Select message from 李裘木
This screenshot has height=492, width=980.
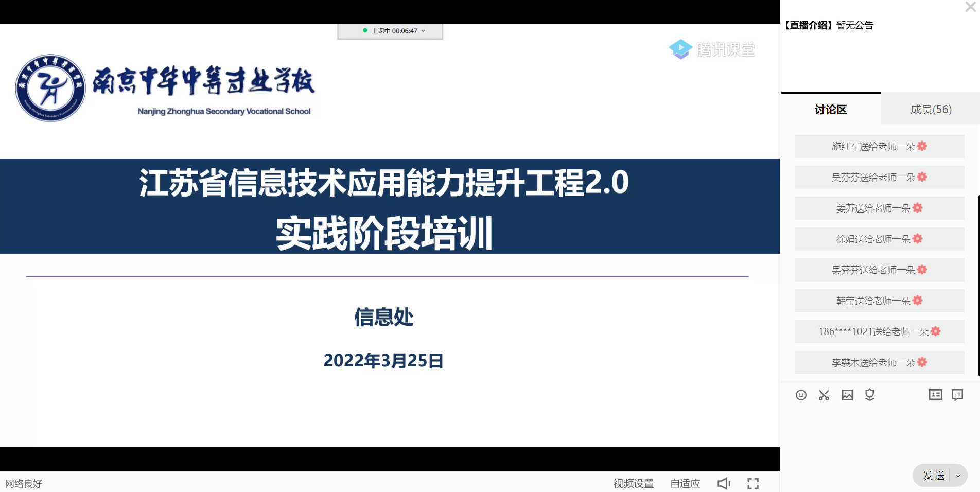click(x=879, y=362)
